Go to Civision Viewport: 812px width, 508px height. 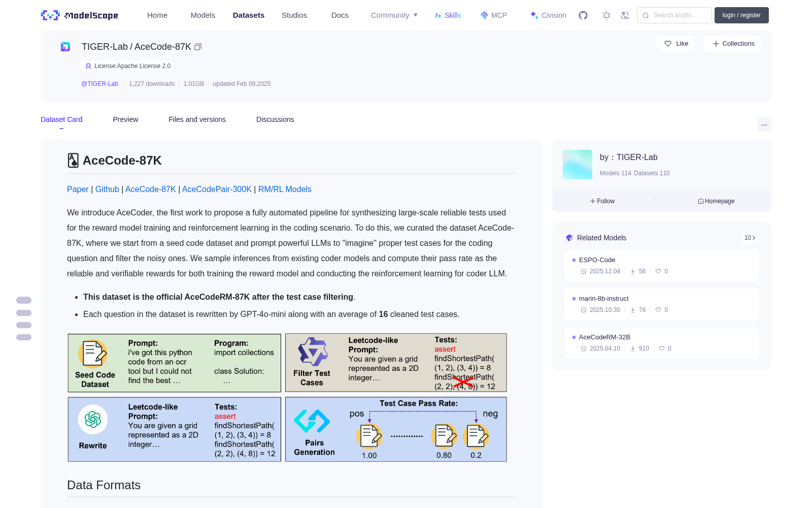(x=548, y=15)
